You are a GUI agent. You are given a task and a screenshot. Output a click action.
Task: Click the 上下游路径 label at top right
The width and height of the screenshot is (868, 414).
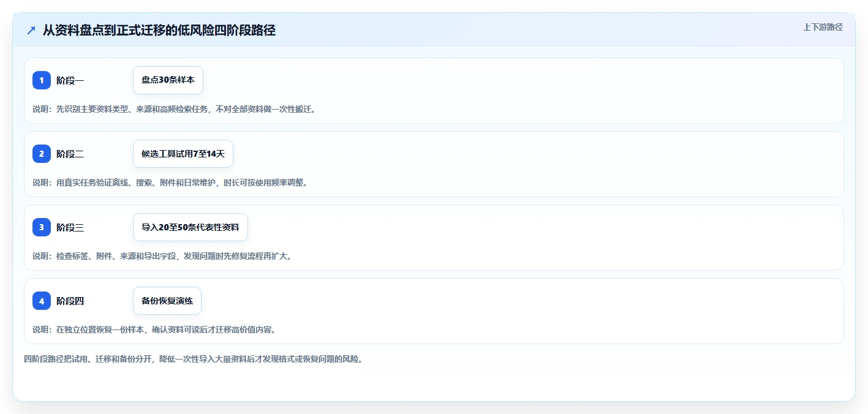click(823, 27)
